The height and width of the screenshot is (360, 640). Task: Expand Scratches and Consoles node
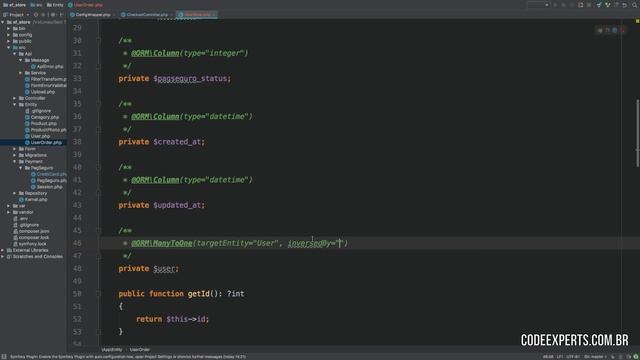[3, 256]
